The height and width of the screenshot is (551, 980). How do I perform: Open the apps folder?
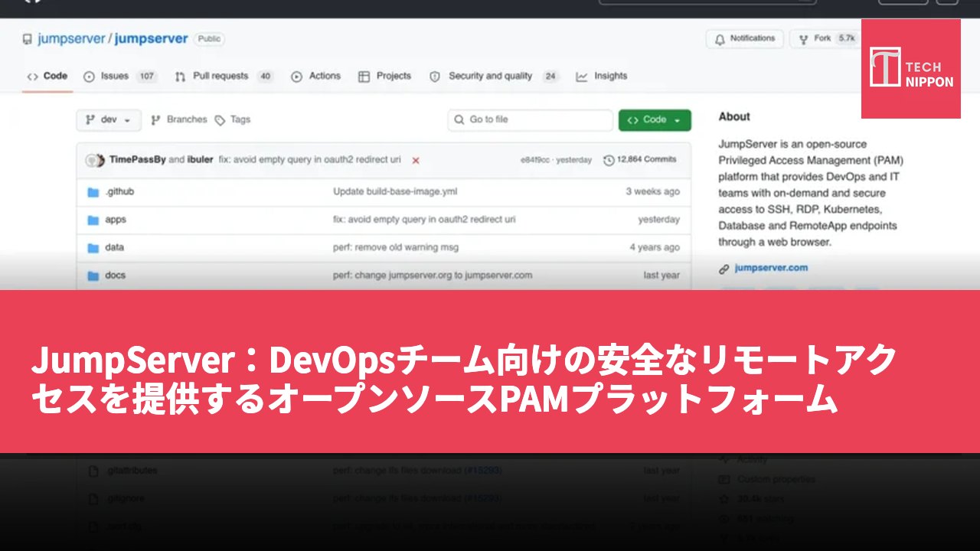(116, 220)
